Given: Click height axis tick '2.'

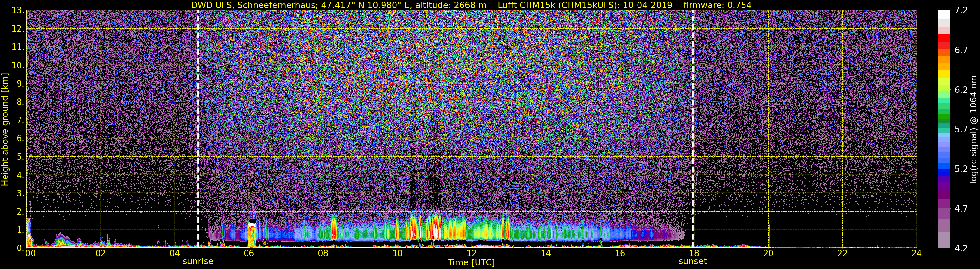Looking at the screenshot, I should coord(20,212).
